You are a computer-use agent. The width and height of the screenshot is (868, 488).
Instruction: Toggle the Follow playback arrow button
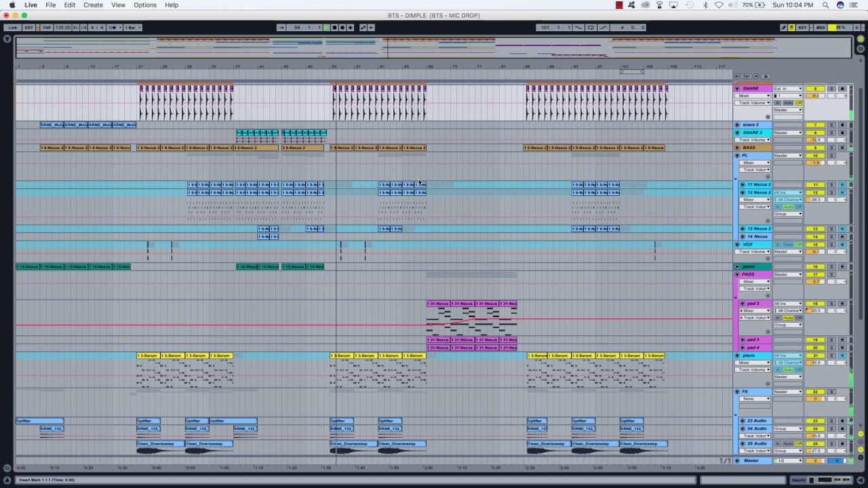(281, 28)
